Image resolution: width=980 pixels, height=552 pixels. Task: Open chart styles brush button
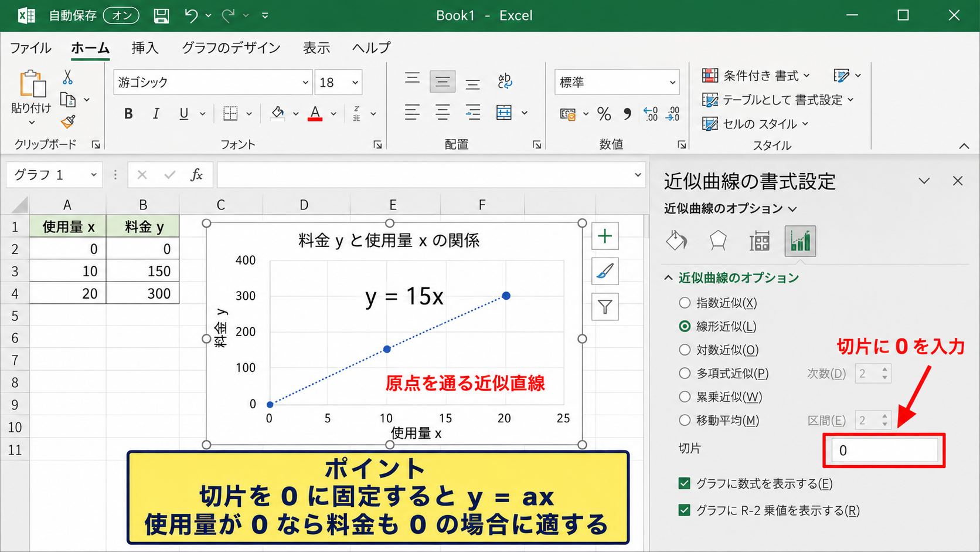tap(605, 271)
